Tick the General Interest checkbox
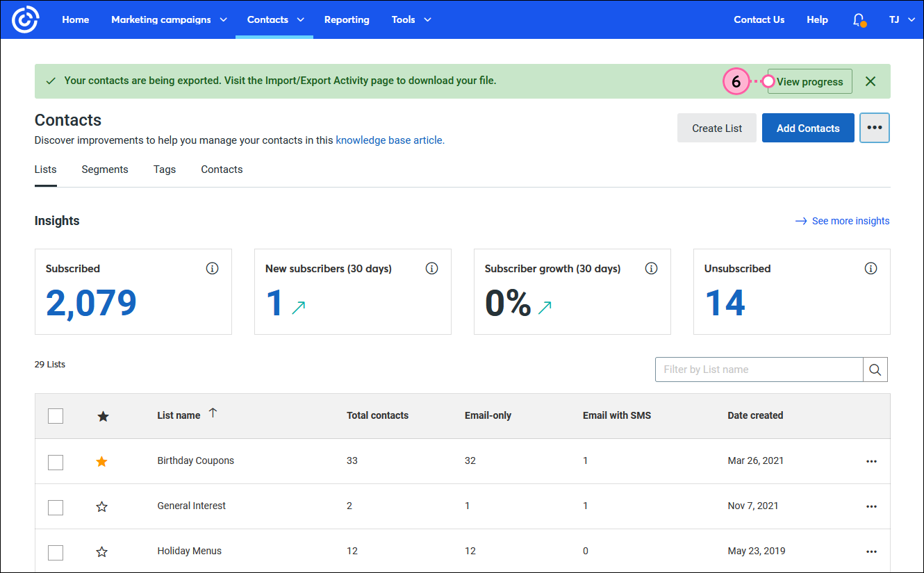 click(56, 507)
